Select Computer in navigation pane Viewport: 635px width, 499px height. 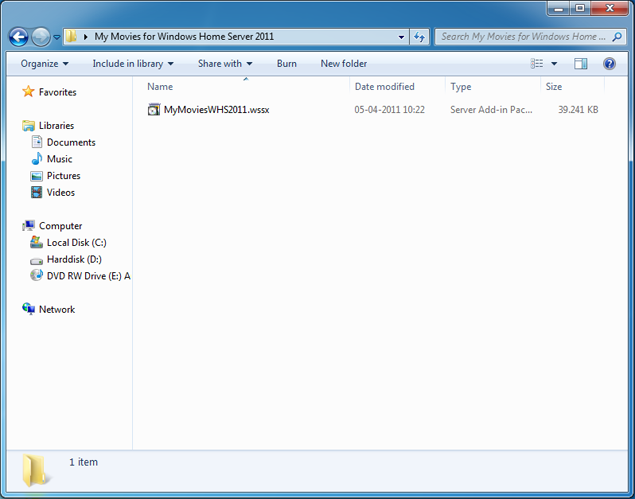click(60, 226)
